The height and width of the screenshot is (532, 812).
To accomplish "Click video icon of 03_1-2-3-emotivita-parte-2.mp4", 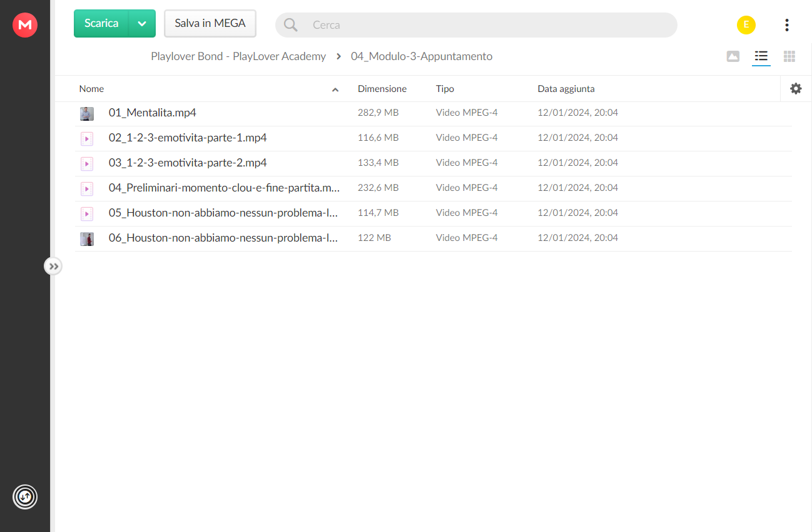I will click(87, 164).
